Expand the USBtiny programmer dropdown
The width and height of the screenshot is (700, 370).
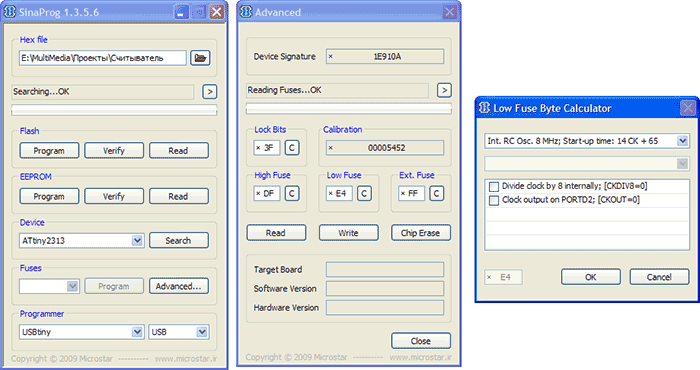137,332
